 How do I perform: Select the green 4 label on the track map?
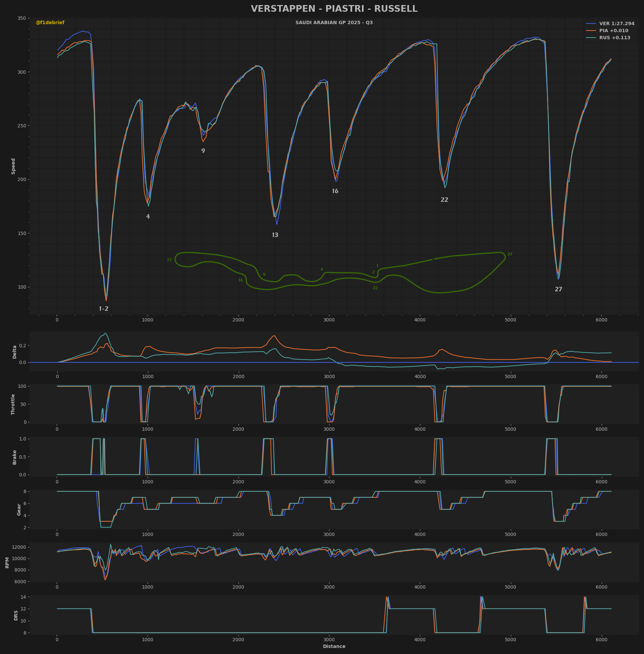click(322, 270)
